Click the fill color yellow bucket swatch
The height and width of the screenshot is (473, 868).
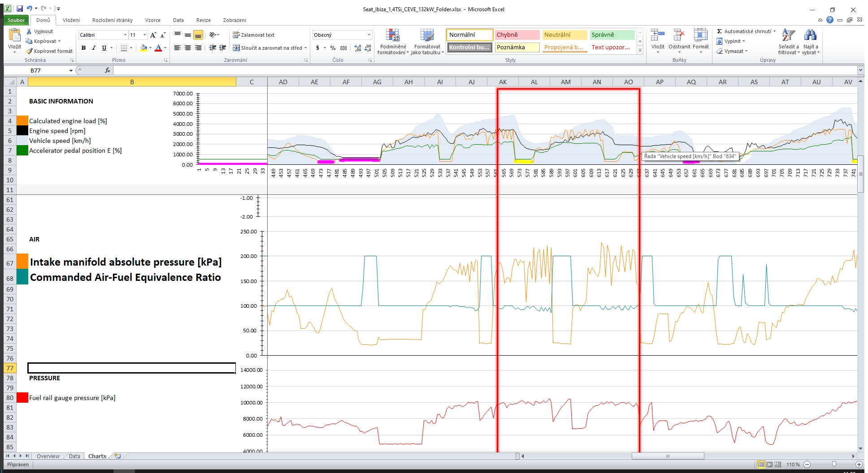pos(143,48)
